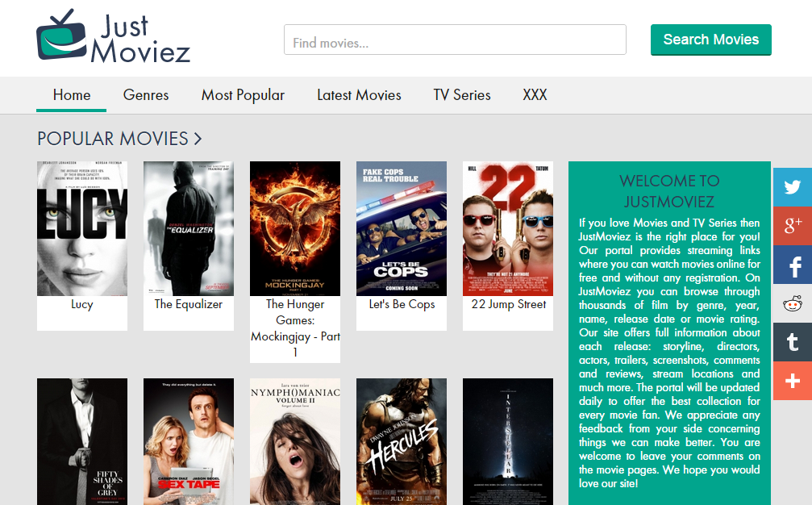This screenshot has width=812, height=505.
Task: Go to the Home tab
Action: [x=72, y=95]
